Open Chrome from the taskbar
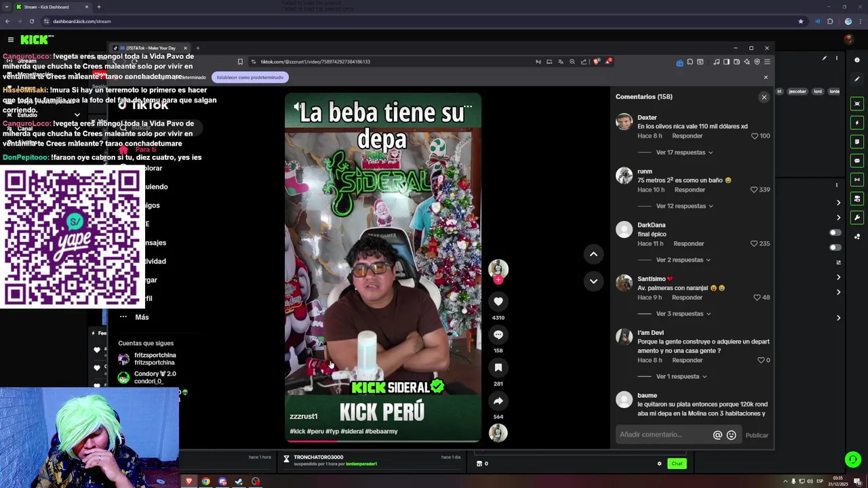868x488 pixels. point(205,482)
